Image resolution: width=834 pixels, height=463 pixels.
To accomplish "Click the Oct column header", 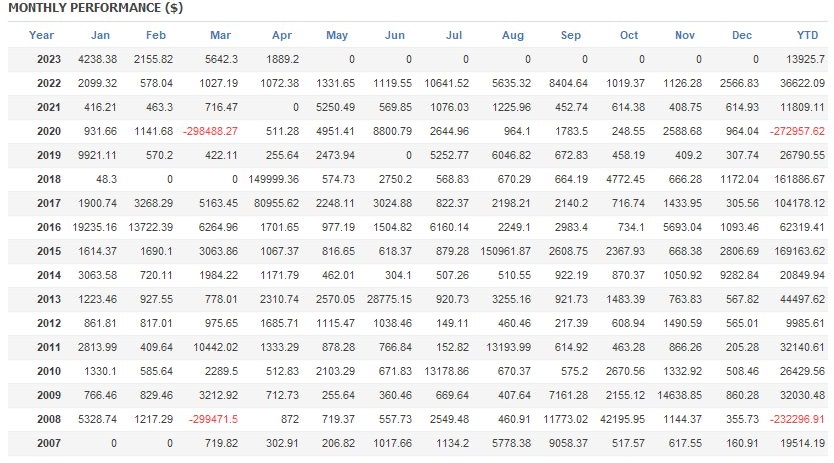I will (x=629, y=35).
